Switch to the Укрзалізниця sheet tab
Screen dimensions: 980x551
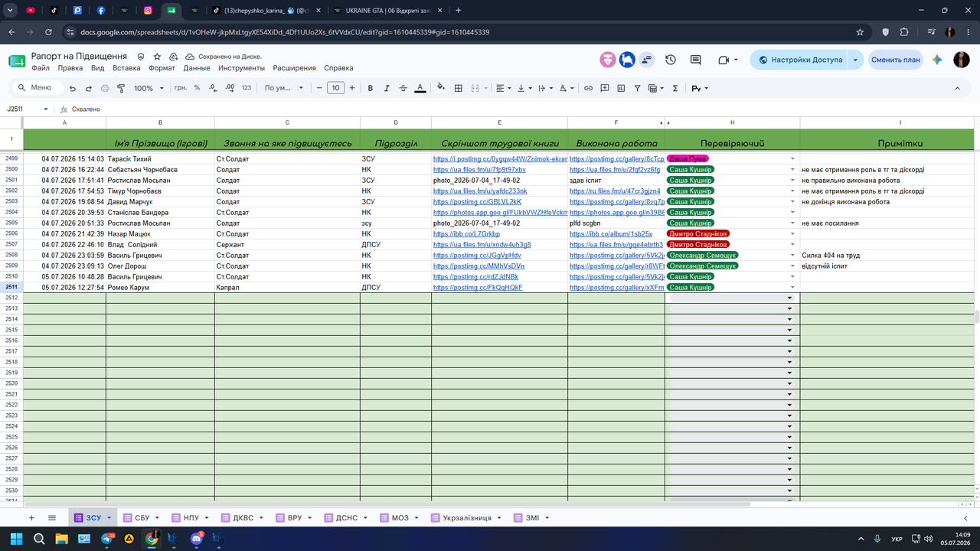(467, 518)
